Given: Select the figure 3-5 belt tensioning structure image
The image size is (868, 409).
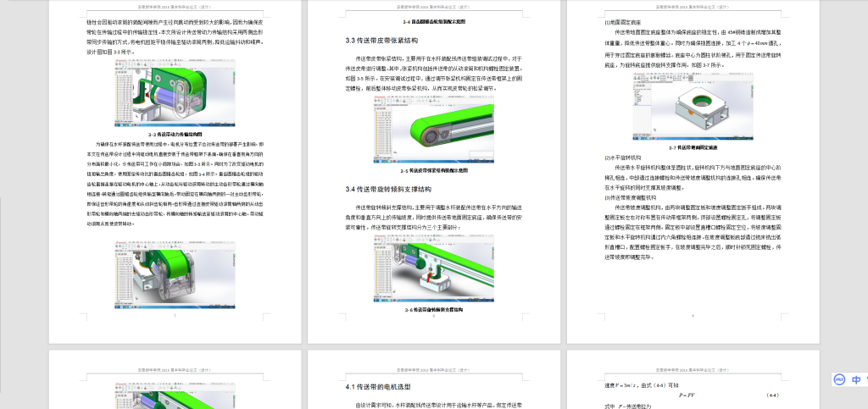Looking at the screenshot, I should tap(433, 130).
